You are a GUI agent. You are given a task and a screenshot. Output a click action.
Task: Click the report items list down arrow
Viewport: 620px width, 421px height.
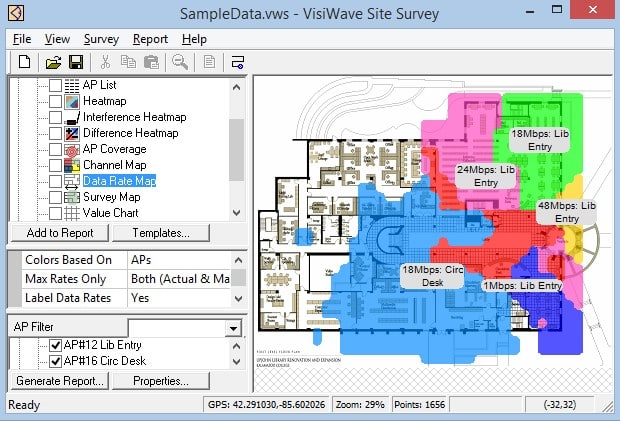click(236, 213)
